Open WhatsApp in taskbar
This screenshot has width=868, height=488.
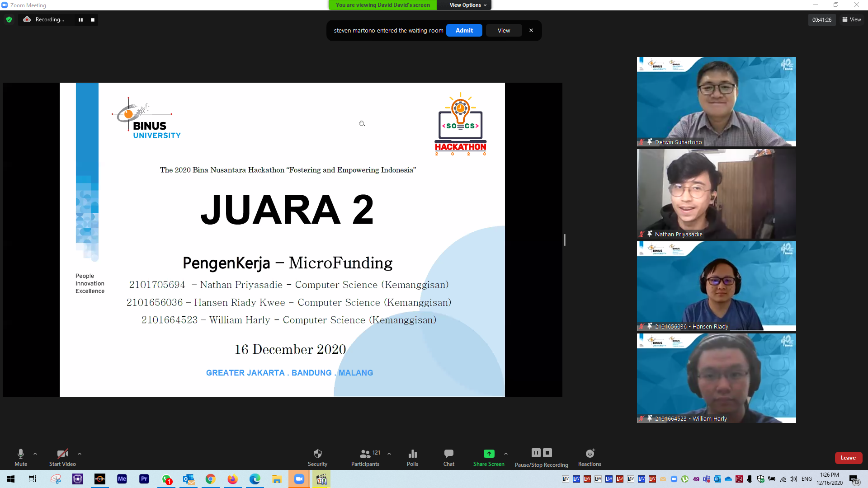(x=166, y=479)
